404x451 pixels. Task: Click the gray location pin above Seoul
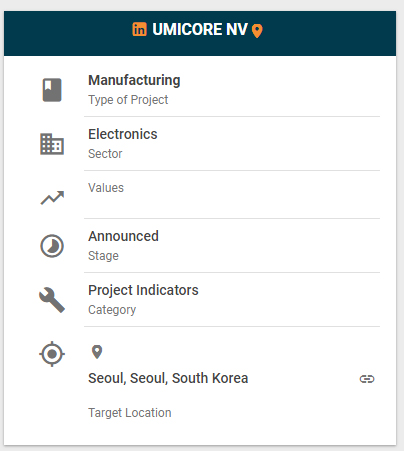coord(97,352)
